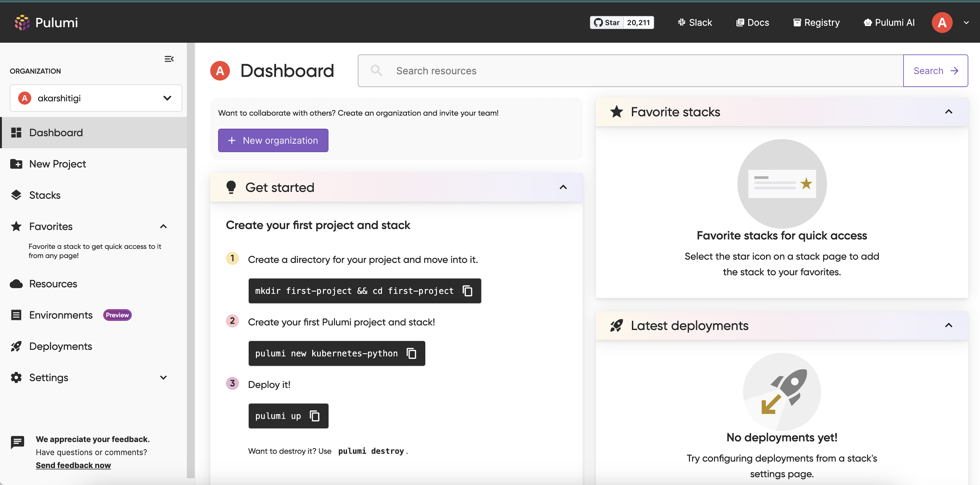Viewport: 980px width, 485px height.
Task: Collapse the Latest deployments panel
Action: pos(949,325)
